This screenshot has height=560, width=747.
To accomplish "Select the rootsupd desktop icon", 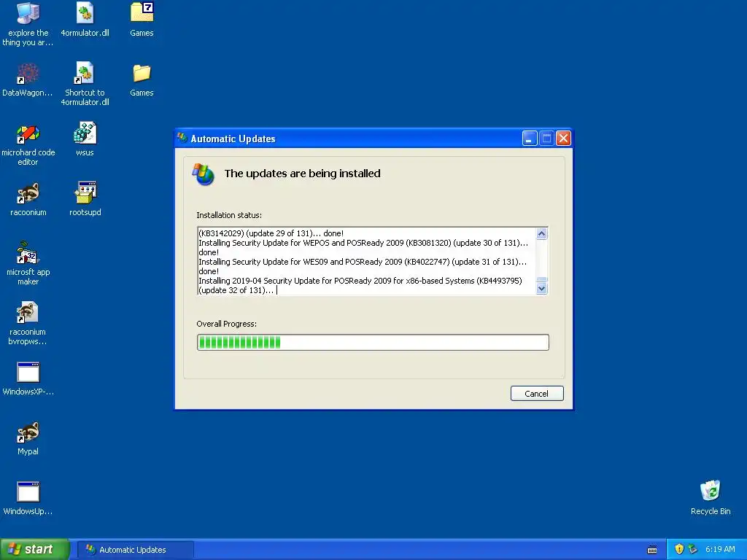I will [85, 200].
